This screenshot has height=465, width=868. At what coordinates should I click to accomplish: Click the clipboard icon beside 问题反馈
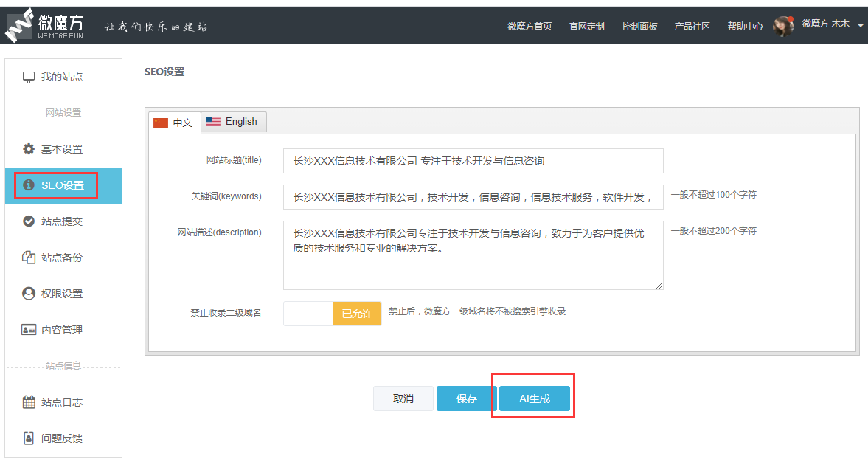point(28,438)
